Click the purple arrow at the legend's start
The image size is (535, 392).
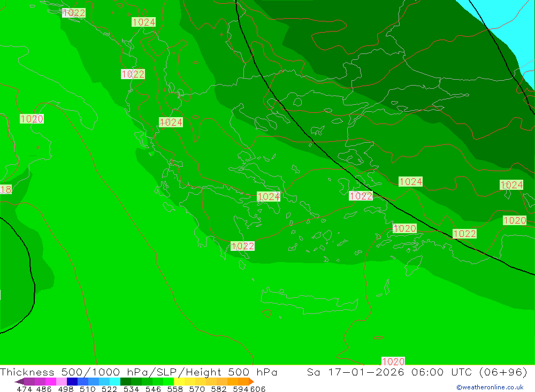point(19,381)
